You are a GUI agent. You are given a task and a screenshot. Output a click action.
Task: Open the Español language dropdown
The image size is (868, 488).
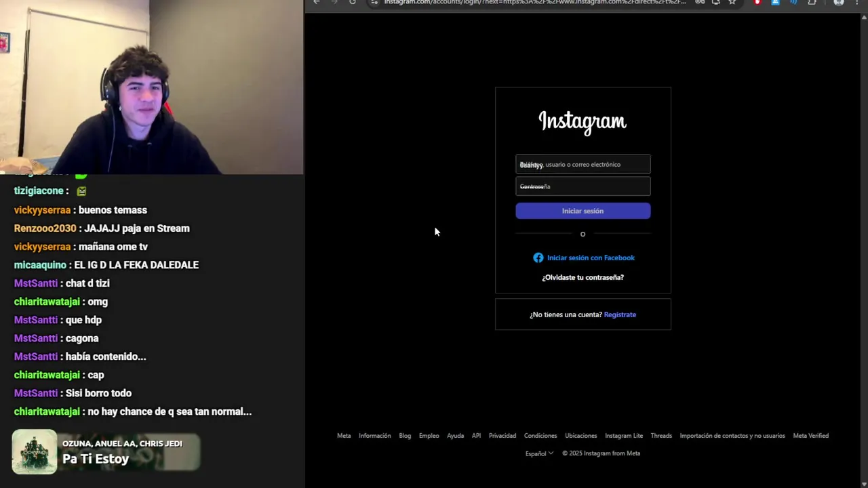539,453
